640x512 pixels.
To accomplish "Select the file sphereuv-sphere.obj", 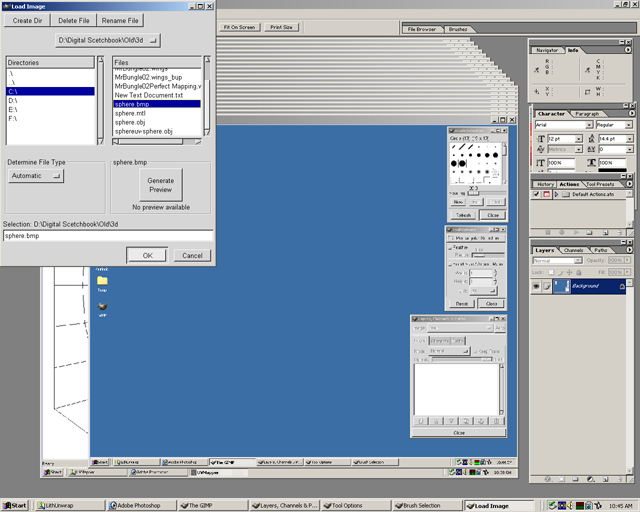I will coord(157,131).
